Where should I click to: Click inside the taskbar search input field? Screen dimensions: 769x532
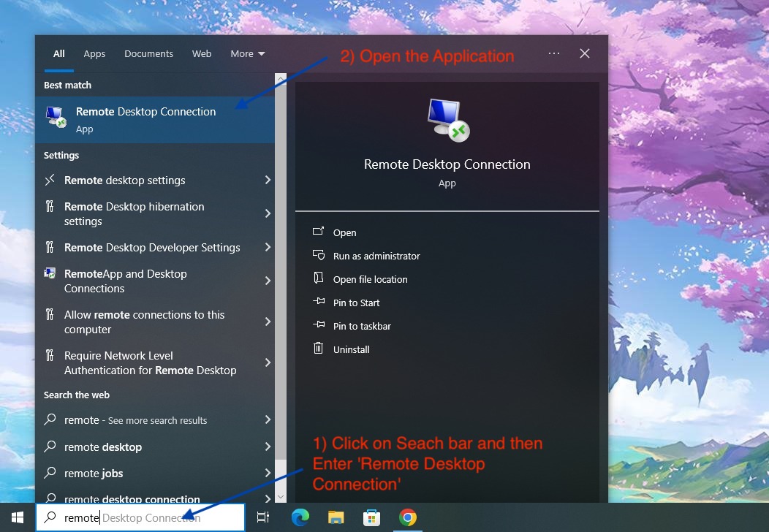point(146,517)
